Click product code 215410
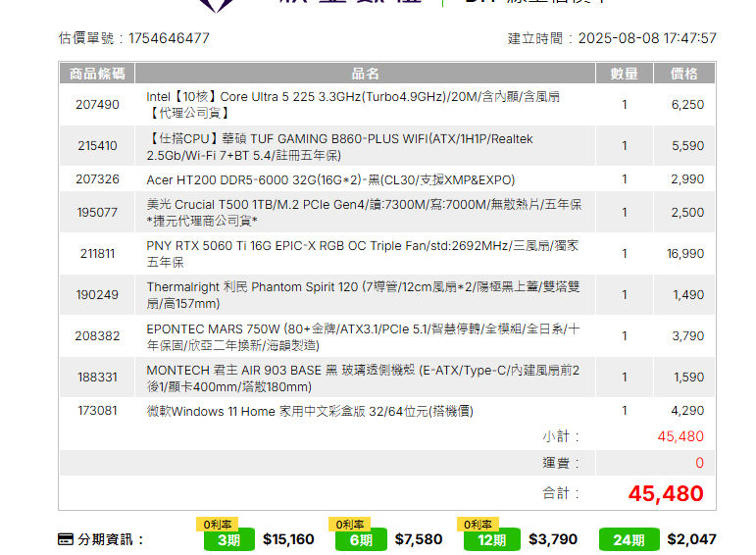This screenshot has height=555, width=756. (x=97, y=146)
